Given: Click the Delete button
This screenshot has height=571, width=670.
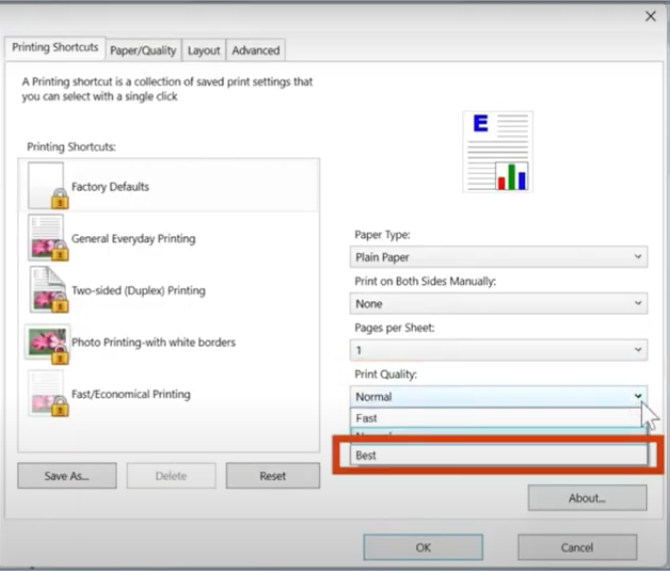Looking at the screenshot, I should pos(171,476).
